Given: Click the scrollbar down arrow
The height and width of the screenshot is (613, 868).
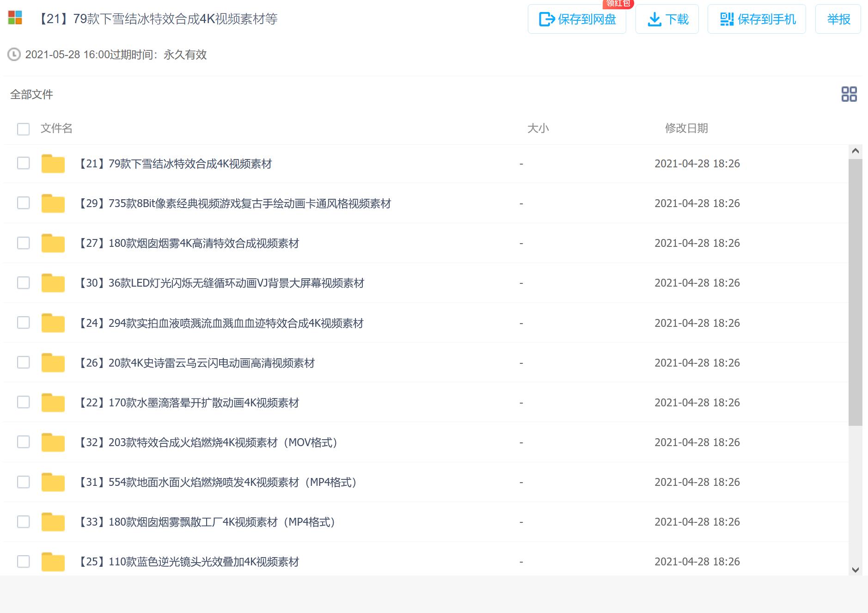Looking at the screenshot, I should (856, 570).
